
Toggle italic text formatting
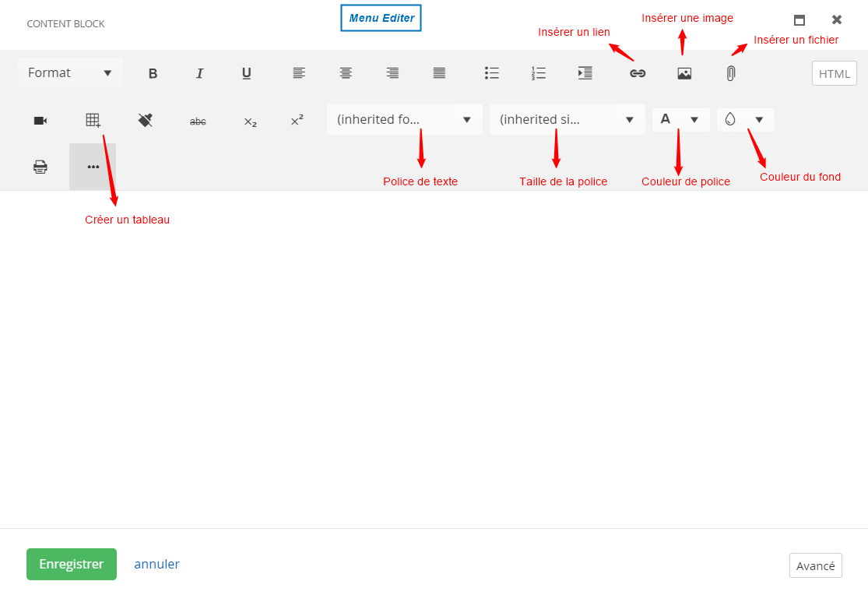coord(199,73)
